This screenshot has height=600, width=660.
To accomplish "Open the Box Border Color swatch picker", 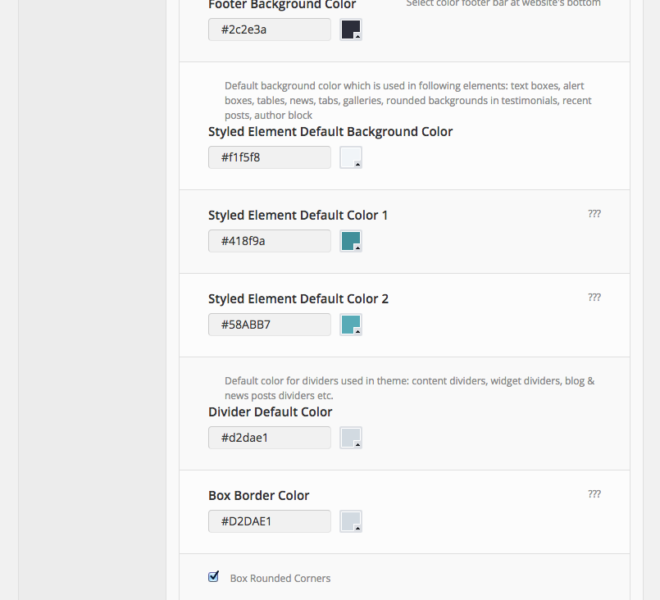I will 350,521.
